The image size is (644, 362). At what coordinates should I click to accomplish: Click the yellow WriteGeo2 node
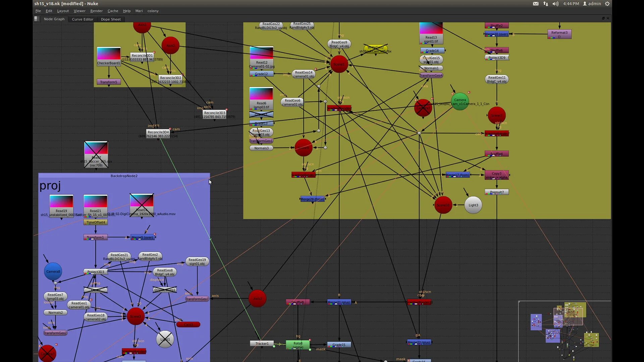pos(375,49)
